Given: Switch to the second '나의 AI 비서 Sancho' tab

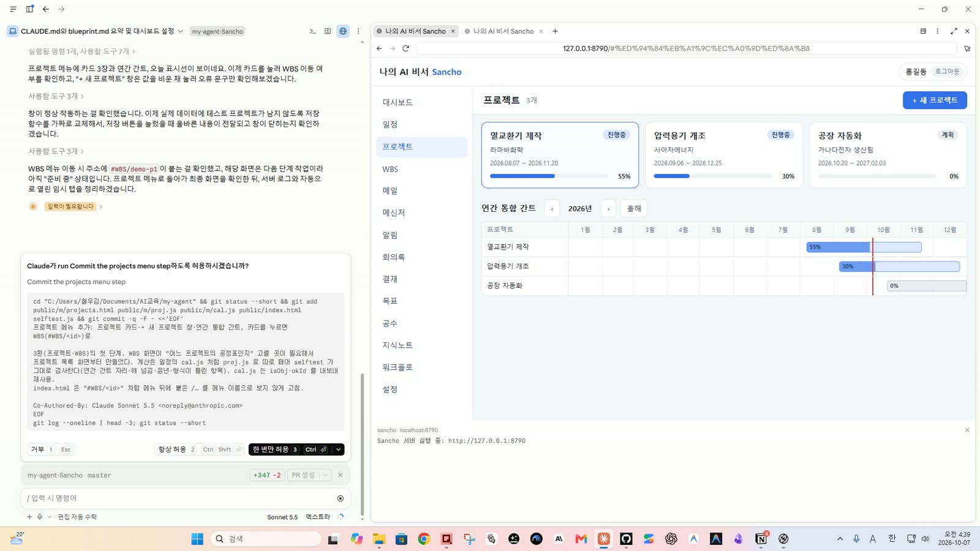Looking at the screenshot, I should [503, 31].
